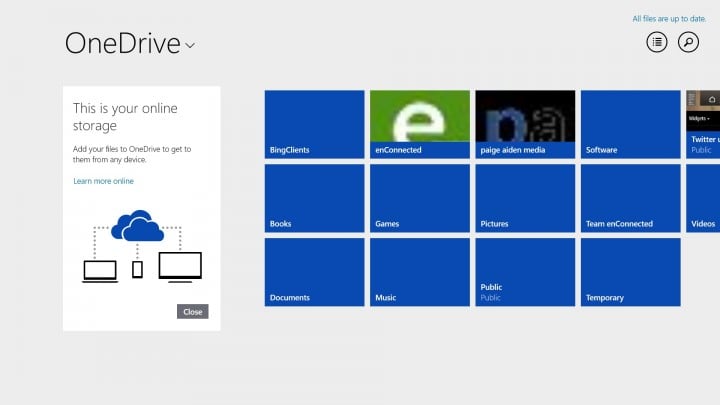This screenshot has height=405, width=720.
Task: Open the Team enConnected folder tile
Action: click(630, 198)
